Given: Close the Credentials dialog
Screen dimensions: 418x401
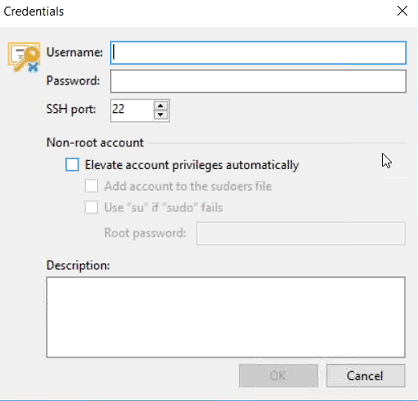Looking at the screenshot, I should pos(402,11).
